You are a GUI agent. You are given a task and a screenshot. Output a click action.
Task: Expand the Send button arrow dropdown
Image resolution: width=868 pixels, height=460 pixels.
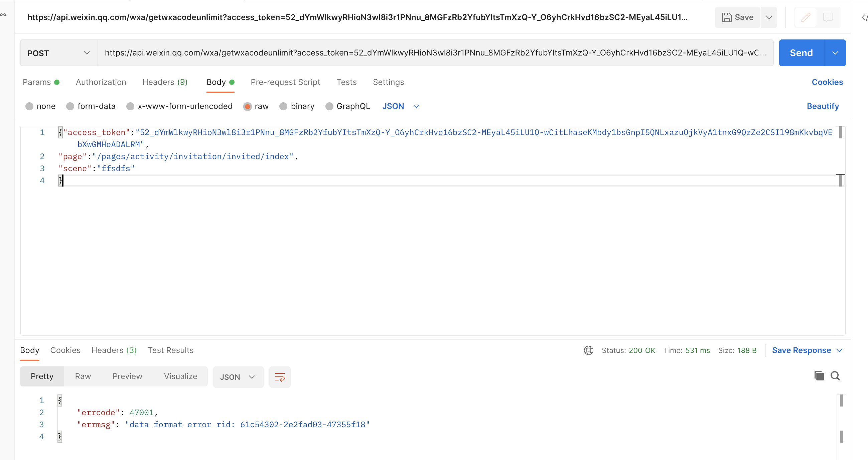click(x=835, y=53)
